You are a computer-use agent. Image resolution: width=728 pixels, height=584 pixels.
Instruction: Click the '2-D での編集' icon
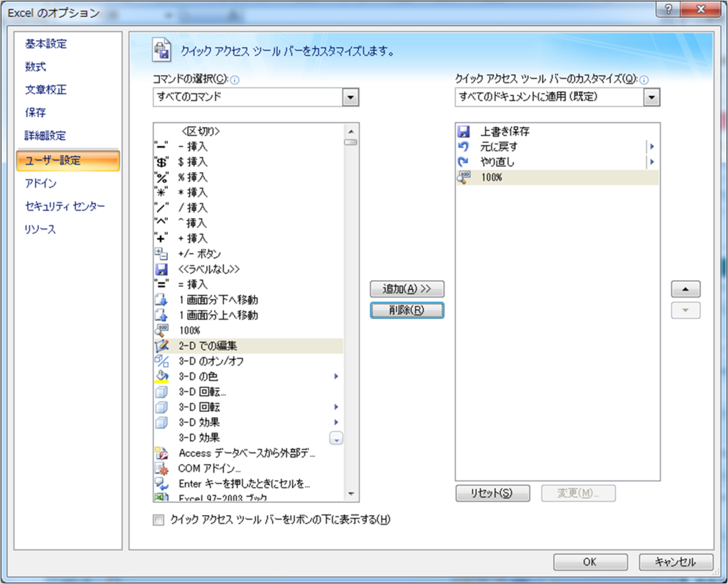click(x=161, y=345)
